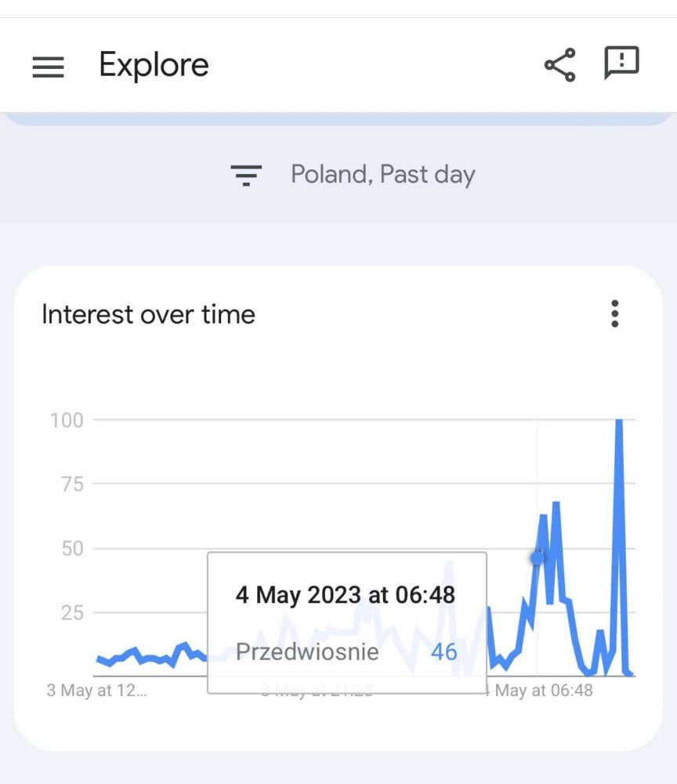
Task: Click the Przedwiosnie label in tooltip
Action: (x=307, y=652)
